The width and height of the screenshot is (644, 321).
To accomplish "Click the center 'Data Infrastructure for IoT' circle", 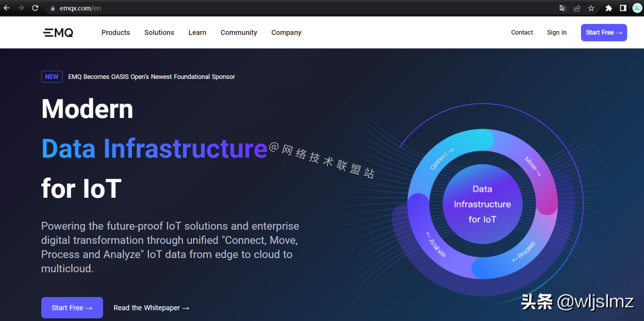I will (x=482, y=204).
